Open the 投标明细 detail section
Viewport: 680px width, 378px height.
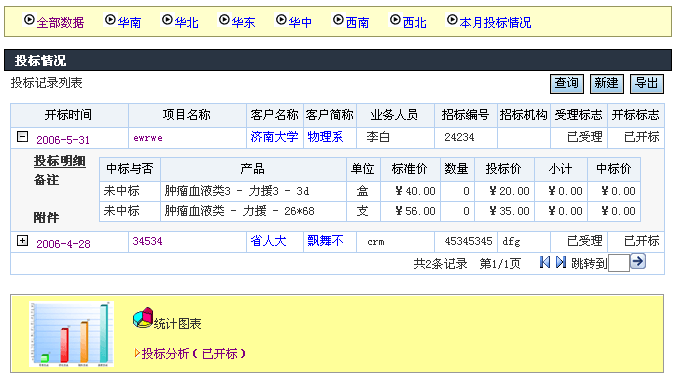pyautogui.click(x=59, y=161)
